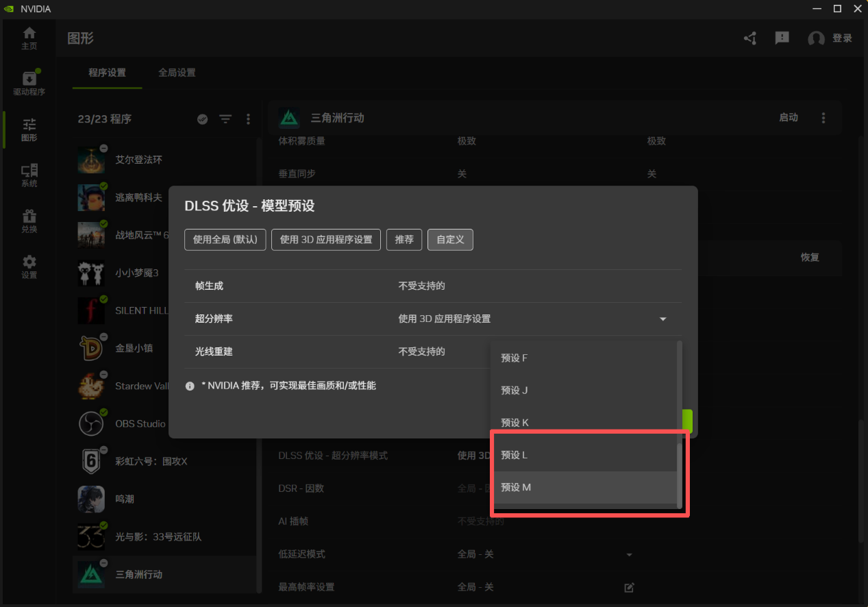Click the share icon in the header

tap(749, 38)
